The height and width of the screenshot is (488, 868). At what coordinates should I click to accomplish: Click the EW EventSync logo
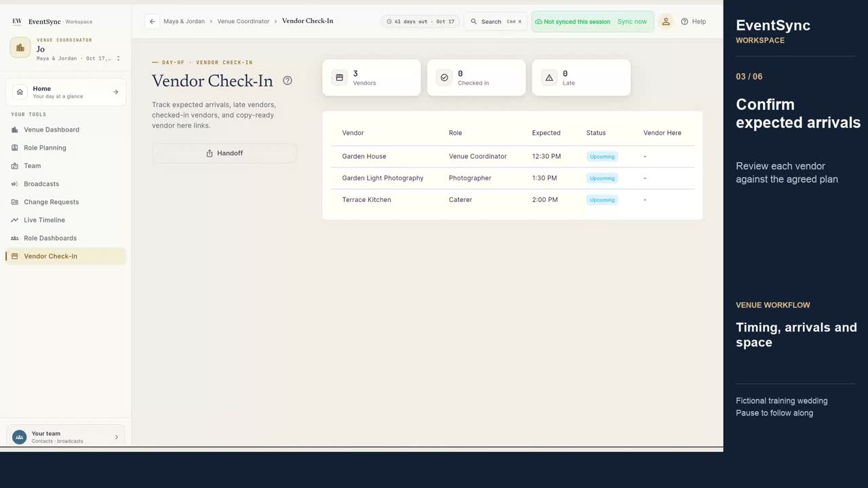pyautogui.click(x=17, y=22)
